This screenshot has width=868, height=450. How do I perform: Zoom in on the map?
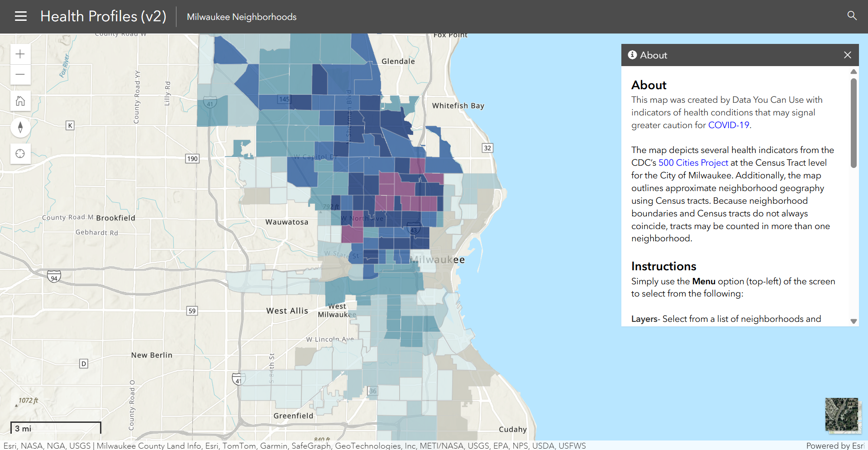(x=20, y=54)
